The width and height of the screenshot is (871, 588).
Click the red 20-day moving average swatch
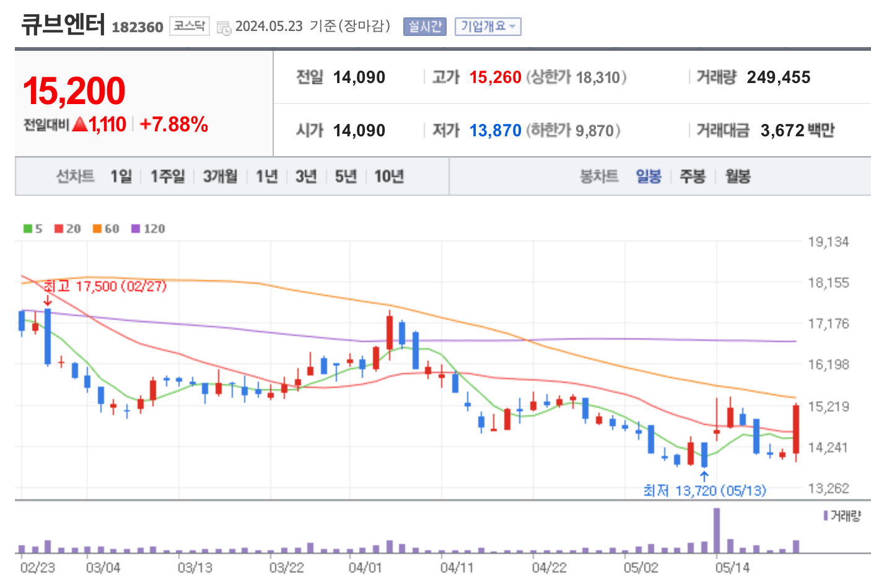coord(59,229)
